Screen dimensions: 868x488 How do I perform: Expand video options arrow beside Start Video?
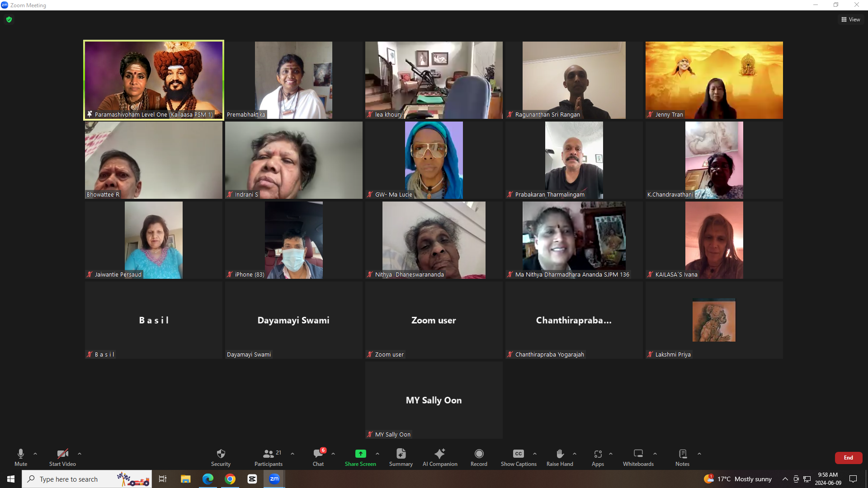[80, 454]
